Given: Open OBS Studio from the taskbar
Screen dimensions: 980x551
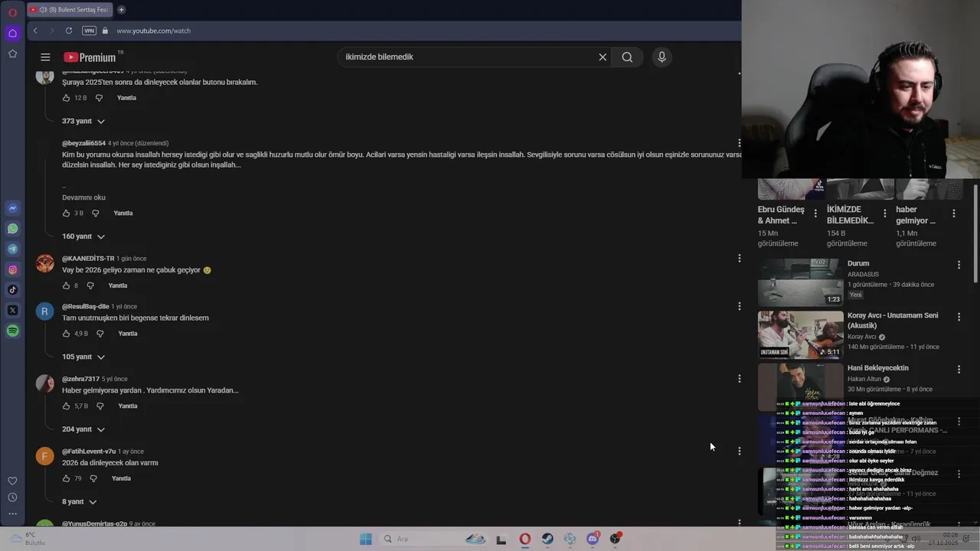Looking at the screenshot, I should pos(615,539).
